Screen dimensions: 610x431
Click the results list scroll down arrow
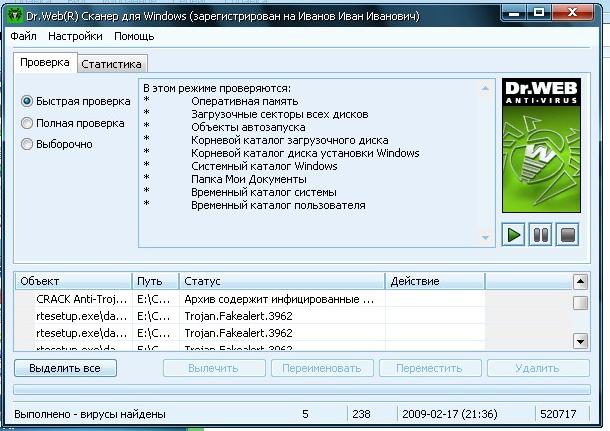coord(580,342)
